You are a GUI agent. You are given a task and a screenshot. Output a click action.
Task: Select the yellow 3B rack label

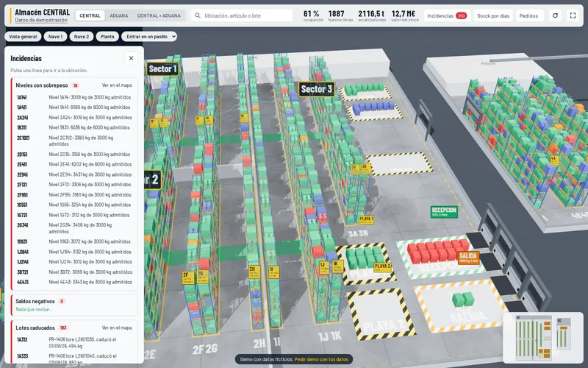[x=366, y=169]
